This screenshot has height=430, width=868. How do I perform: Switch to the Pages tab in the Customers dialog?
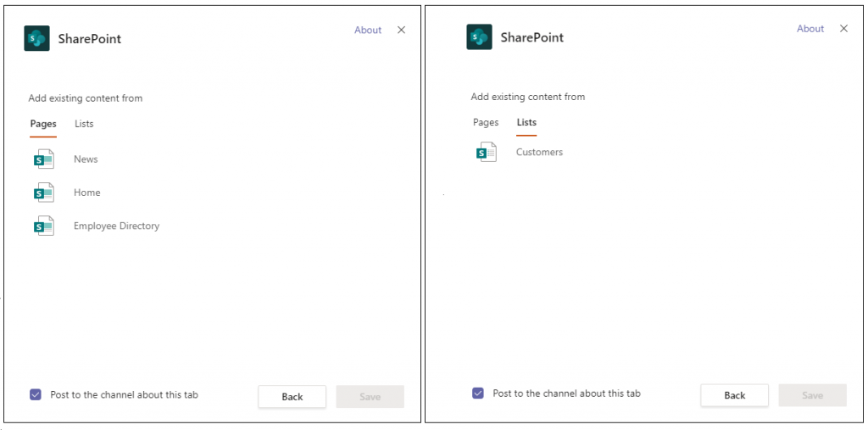pos(486,122)
